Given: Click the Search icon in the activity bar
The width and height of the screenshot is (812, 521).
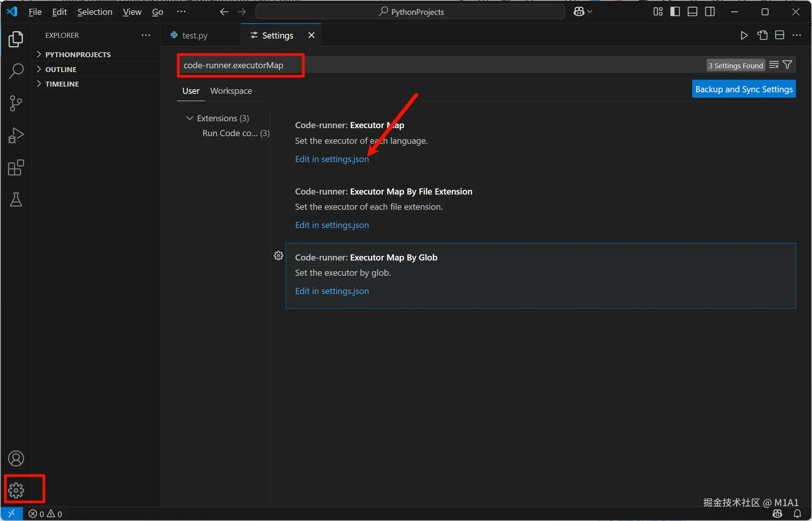Looking at the screenshot, I should tap(16, 71).
